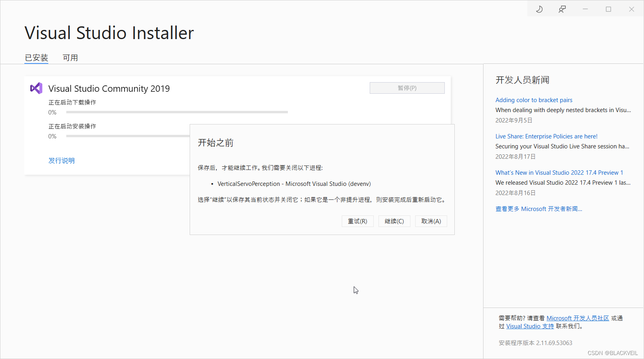Toggle dark theme with the moon icon

tap(539, 9)
